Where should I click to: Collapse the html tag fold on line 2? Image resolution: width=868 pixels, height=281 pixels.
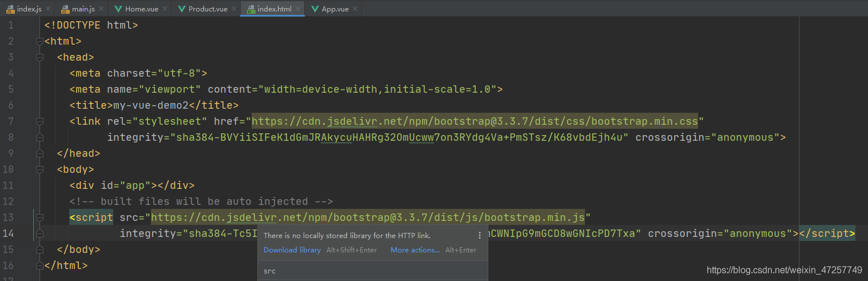click(x=39, y=41)
